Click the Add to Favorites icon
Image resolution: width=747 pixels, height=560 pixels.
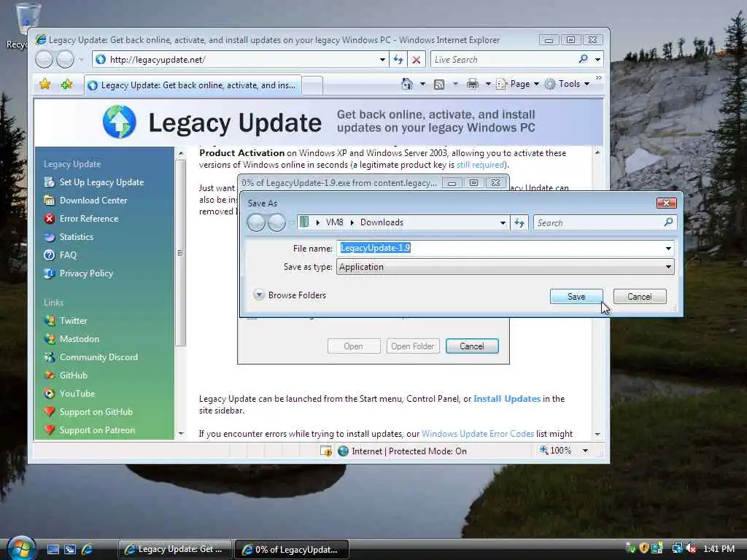pyautogui.click(x=66, y=85)
